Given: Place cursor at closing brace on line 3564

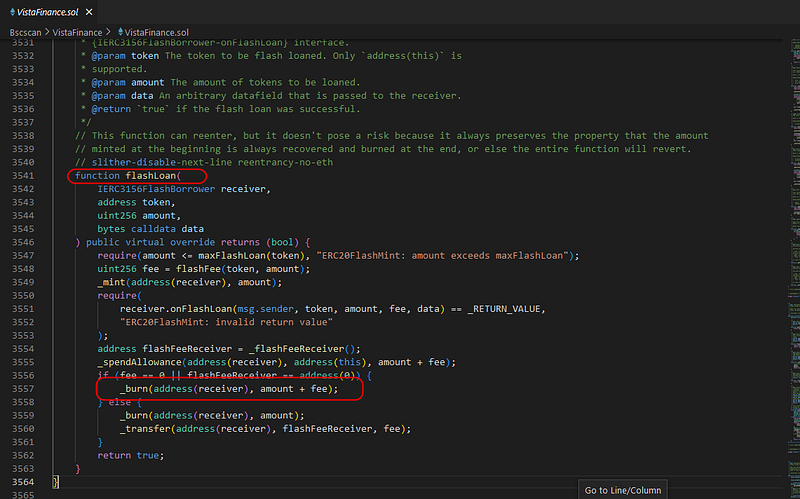Looking at the screenshot, I should 56,481.
